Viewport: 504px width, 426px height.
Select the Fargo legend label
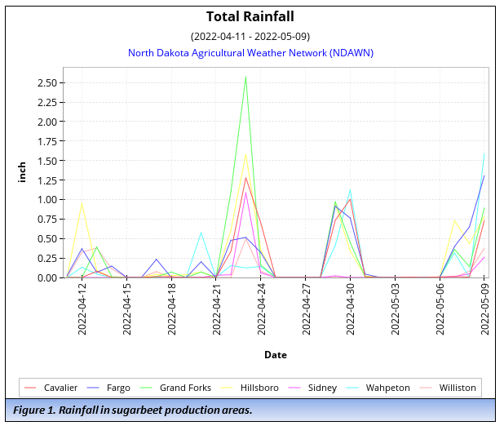point(118,388)
